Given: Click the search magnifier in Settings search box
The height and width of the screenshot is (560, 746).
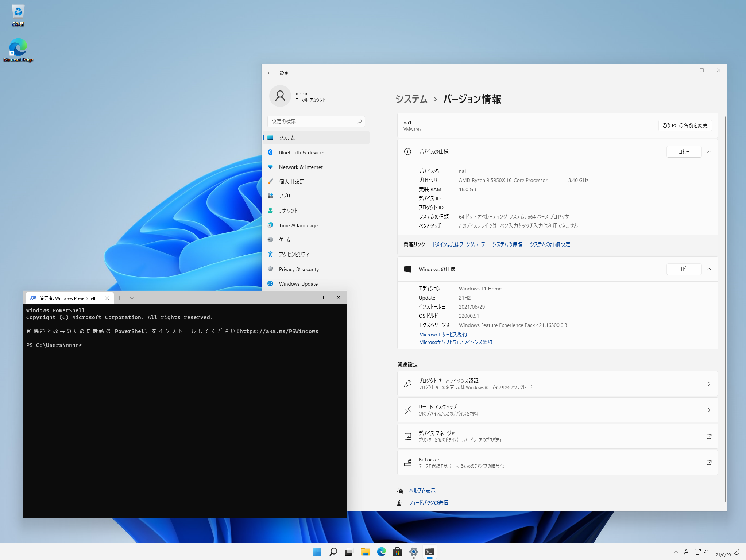Looking at the screenshot, I should tap(360, 121).
